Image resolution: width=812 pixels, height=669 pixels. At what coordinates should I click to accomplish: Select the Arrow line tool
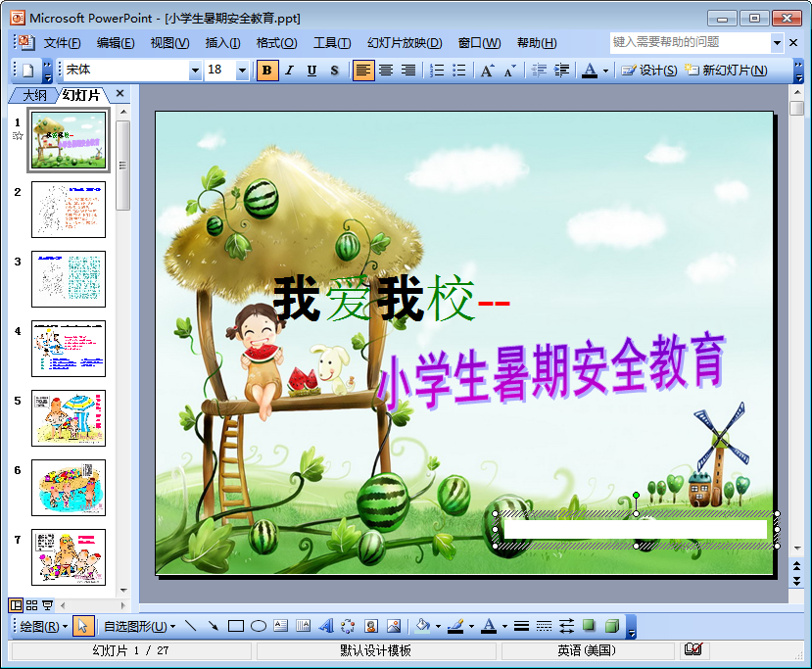coord(213,626)
